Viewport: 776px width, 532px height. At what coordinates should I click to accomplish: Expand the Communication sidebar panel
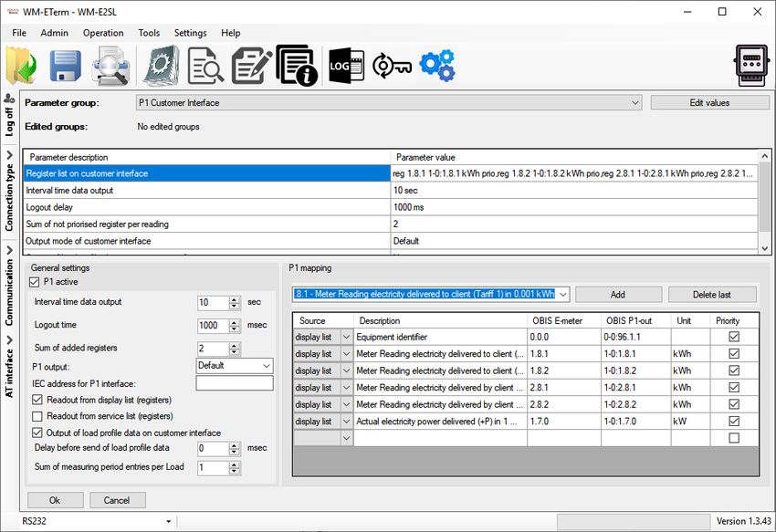[9, 286]
